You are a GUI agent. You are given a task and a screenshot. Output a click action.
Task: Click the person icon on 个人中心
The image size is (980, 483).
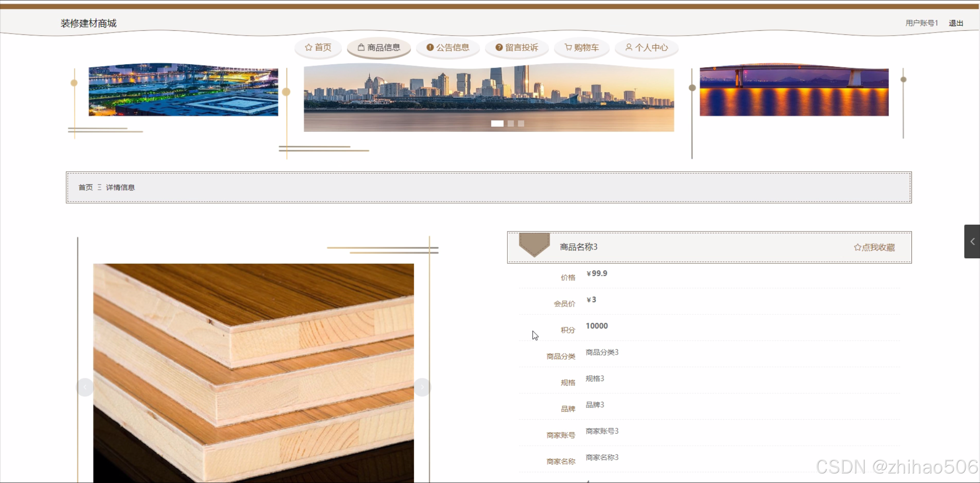628,48
